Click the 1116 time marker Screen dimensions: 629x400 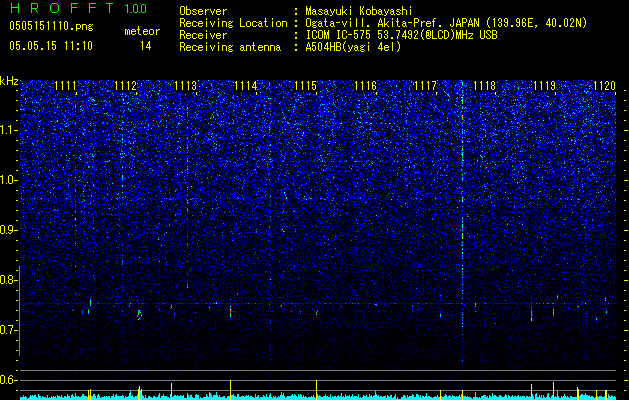coord(365,86)
